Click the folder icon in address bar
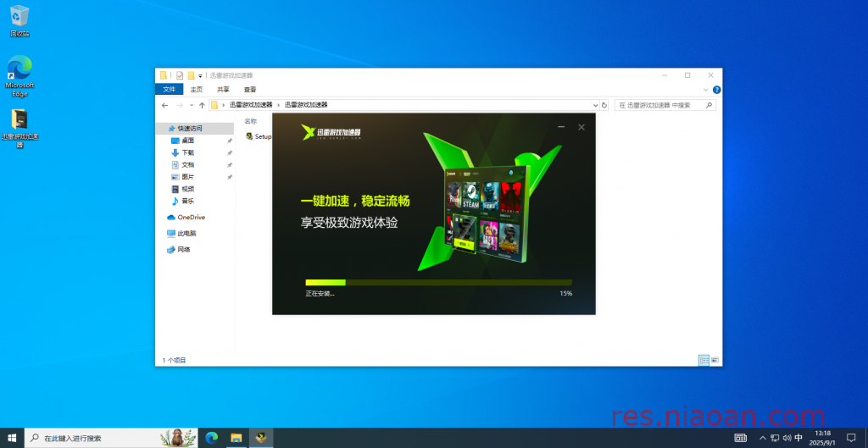The width and height of the screenshot is (868, 448). (x=214, y=105)
